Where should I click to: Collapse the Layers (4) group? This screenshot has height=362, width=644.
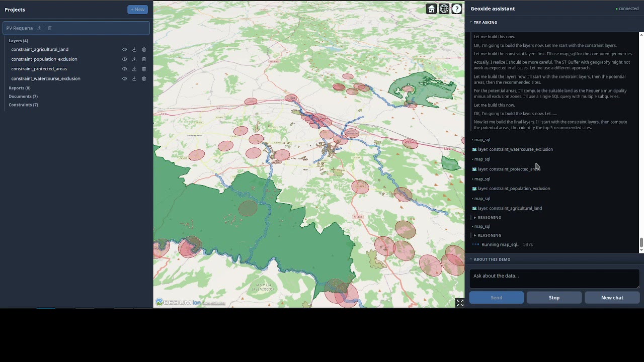(x=18, y=41)
